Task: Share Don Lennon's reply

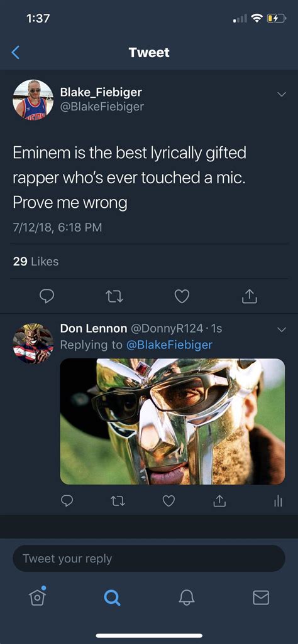Action: coord(219,500)
